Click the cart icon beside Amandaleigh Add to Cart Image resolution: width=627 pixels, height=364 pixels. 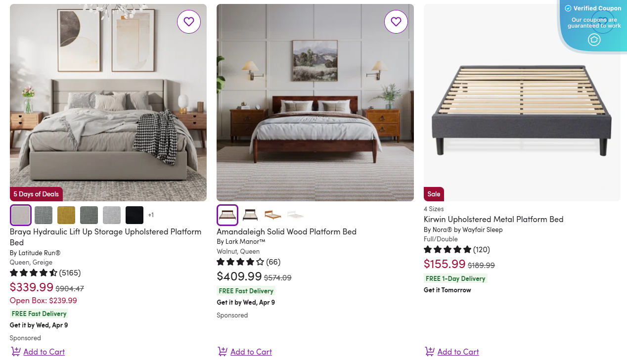click(222, 351)
